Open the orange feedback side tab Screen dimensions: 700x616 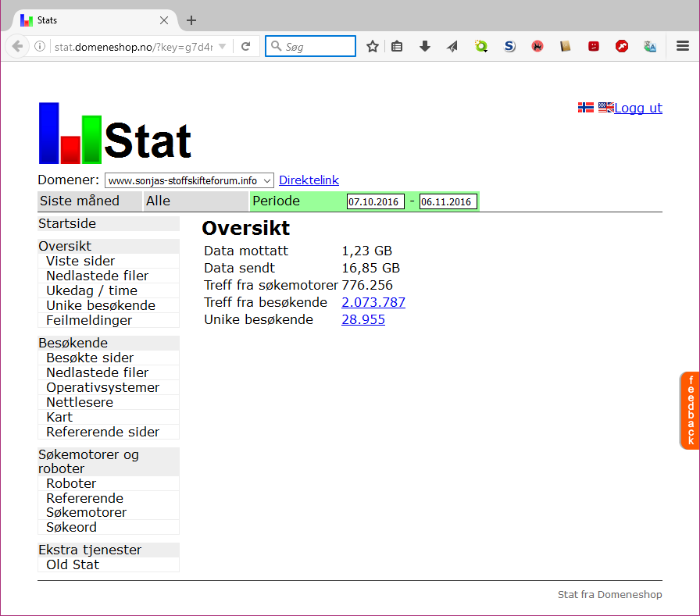point(690,411)
